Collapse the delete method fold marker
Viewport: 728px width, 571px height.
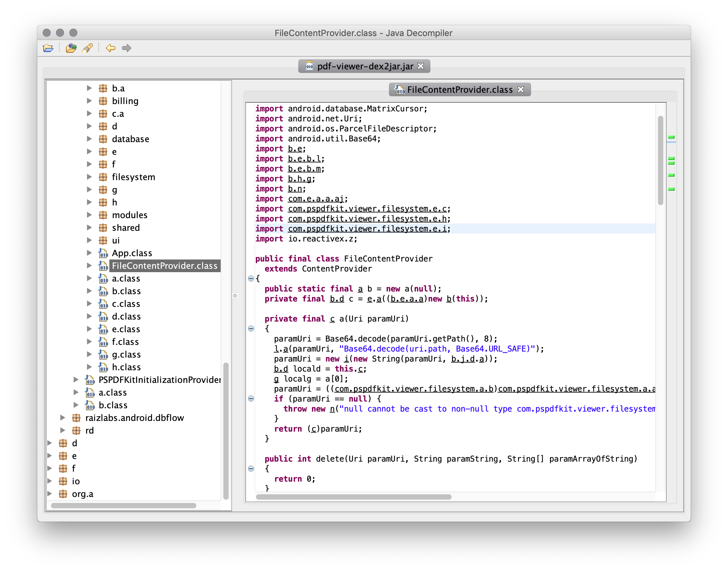click(x=251, y=469)
